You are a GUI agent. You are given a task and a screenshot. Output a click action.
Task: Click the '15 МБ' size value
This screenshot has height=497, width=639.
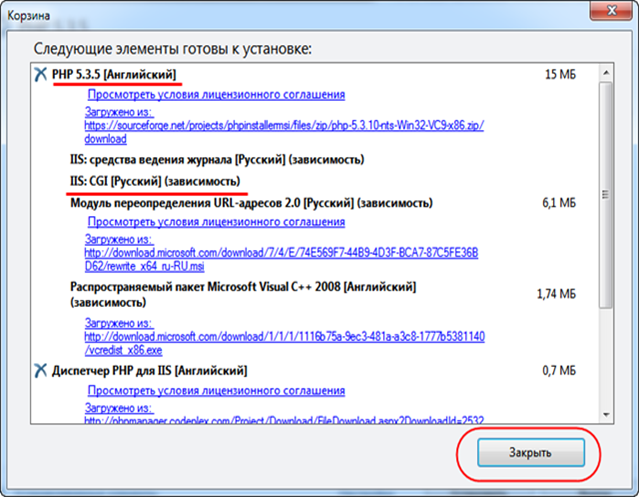(x=560, y=75)
